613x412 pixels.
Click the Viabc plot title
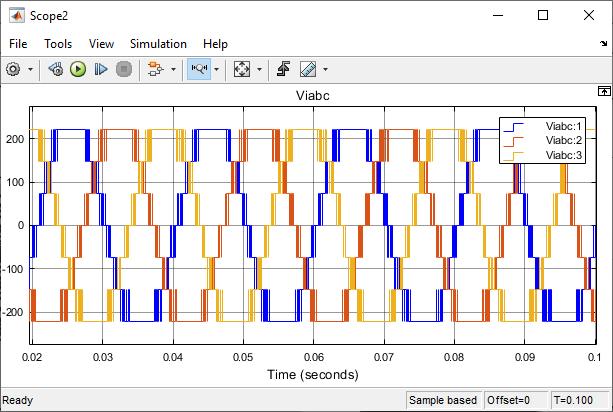[313, 95]
